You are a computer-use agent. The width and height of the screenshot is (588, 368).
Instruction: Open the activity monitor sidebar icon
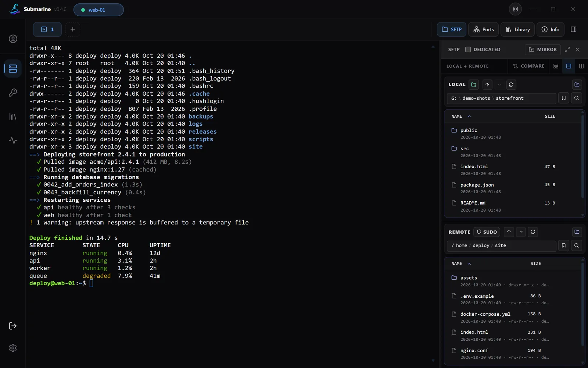pos(13,141)
